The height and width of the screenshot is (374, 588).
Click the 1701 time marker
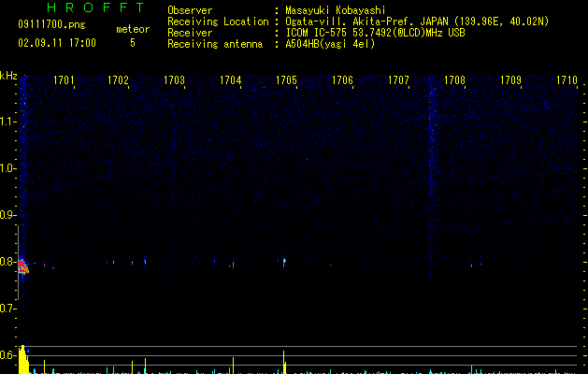64,80
